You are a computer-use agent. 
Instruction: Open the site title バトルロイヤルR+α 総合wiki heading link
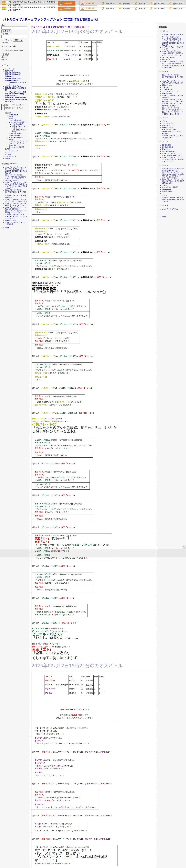[50, 20]
